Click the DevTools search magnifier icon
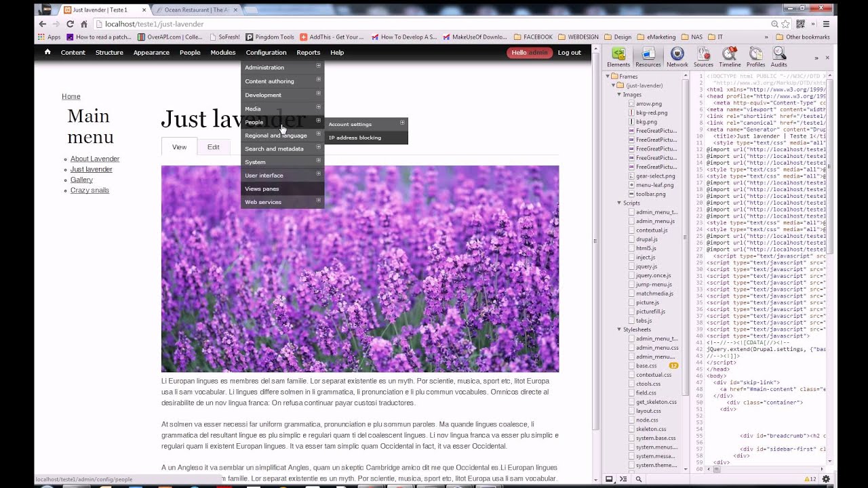This screenshot has height=488, width=868. point(639,479)
